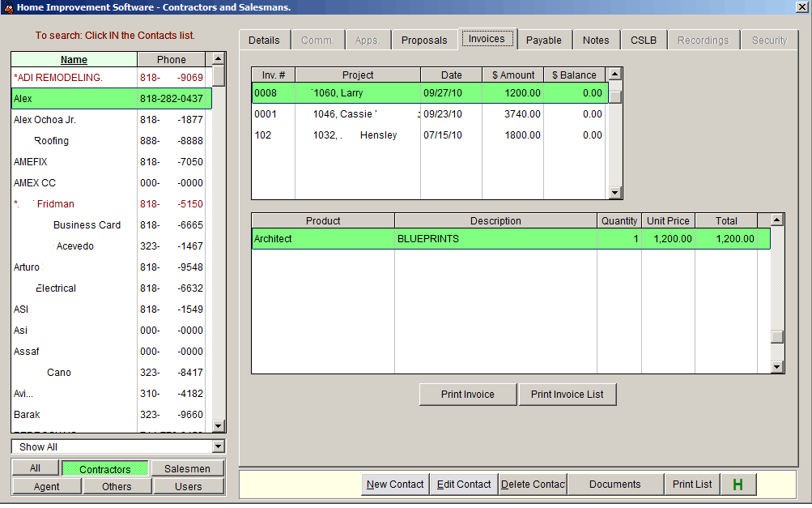Click the Date column header in invoices
Image resolution: width=812 pixels, height=508 pixels.
tap(452, 75)
